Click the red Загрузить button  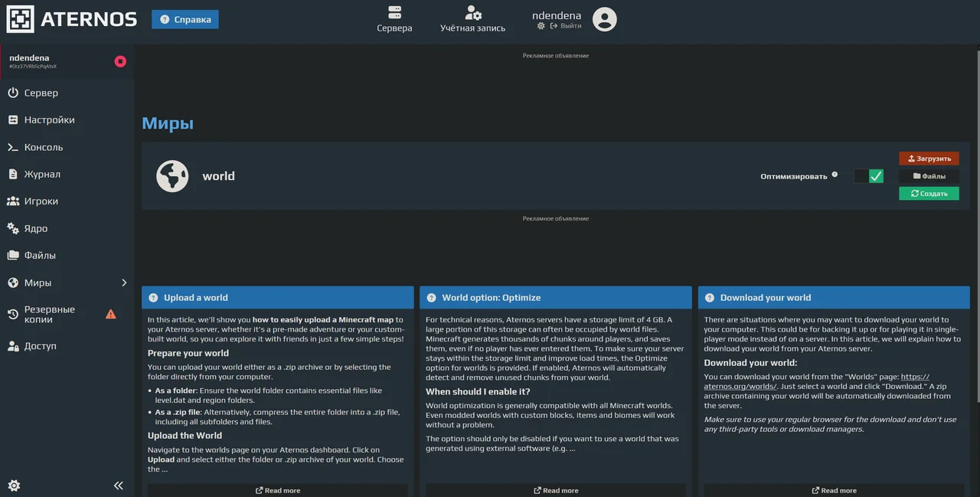929,159
